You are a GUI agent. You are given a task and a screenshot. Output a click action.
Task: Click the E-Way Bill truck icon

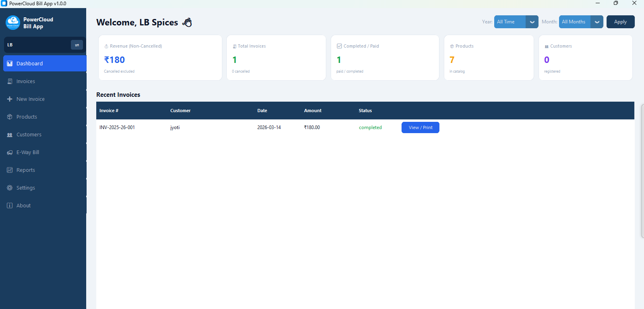(10, 152)
